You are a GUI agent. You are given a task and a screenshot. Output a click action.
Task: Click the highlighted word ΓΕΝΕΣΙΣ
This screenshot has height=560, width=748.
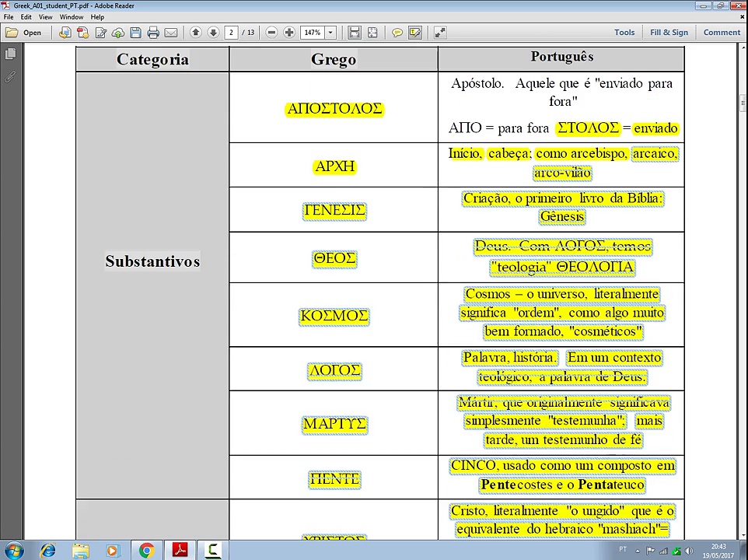[334, 210]
